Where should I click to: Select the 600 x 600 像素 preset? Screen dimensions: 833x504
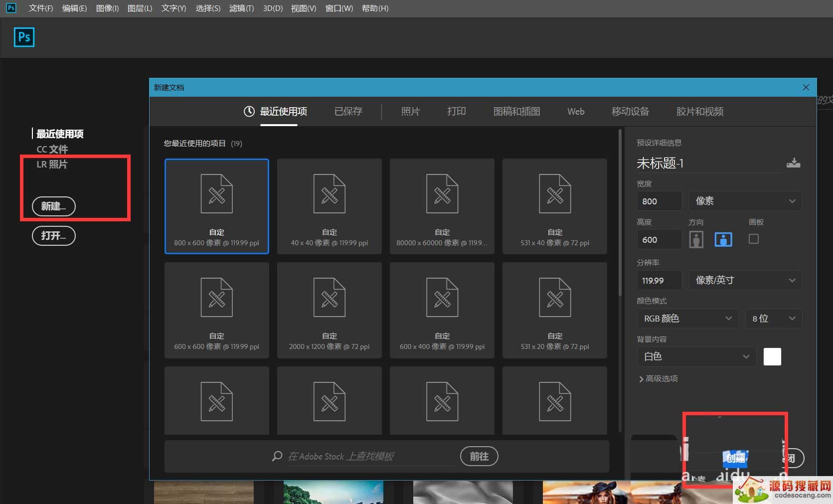[x=217, y=310]
